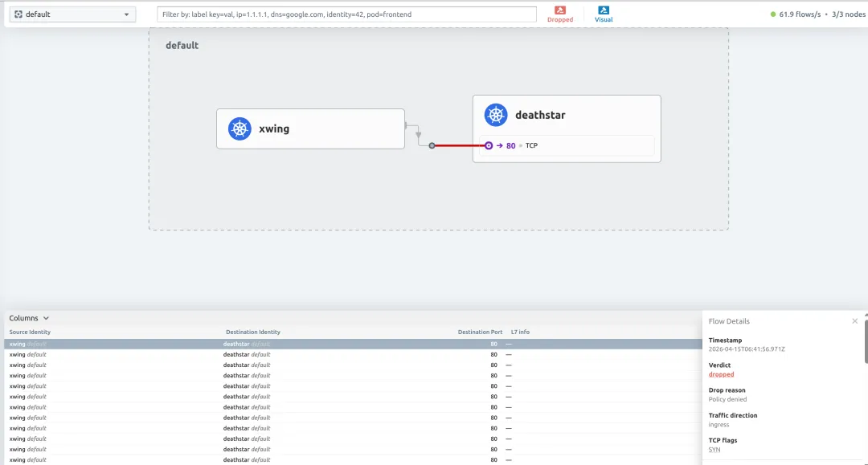Click the Dropped verdict filter icon
The width and height of the screenshot is (868, 465).
tap(560, 10)
